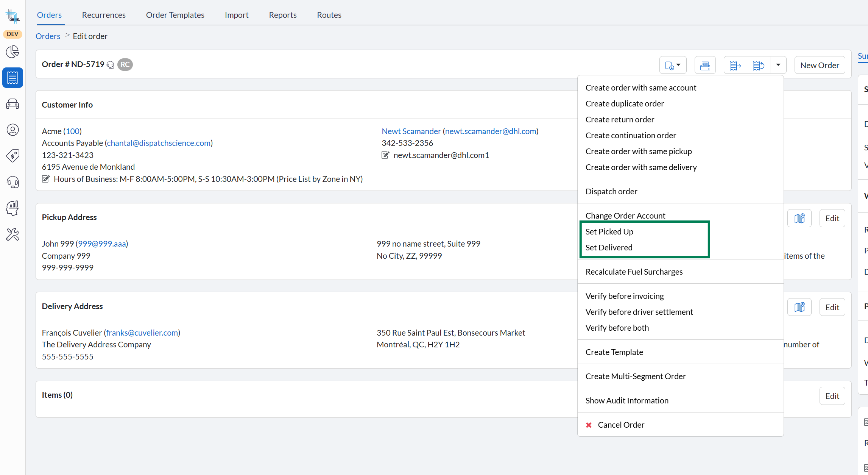Screen dimensions: 868x475
Task: Click the price tag sidebar icon
Action: pos(12,156)
